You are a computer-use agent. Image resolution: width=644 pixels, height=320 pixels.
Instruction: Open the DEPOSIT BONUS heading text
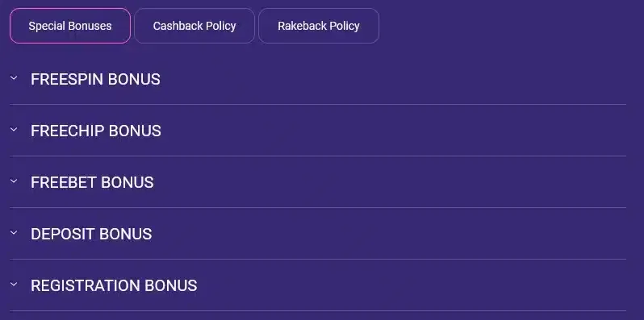coord(91,235)
